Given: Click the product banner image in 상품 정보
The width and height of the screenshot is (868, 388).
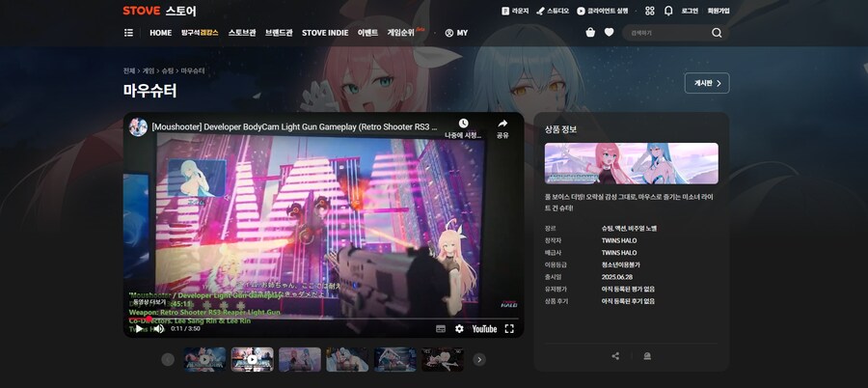Looking at the screenshot, I should pos(631,163).
